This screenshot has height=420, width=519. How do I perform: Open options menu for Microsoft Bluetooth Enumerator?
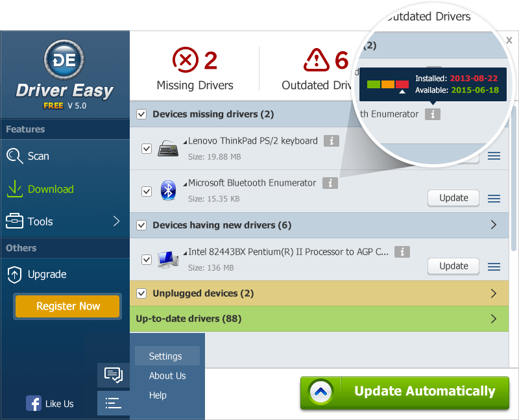494,198
